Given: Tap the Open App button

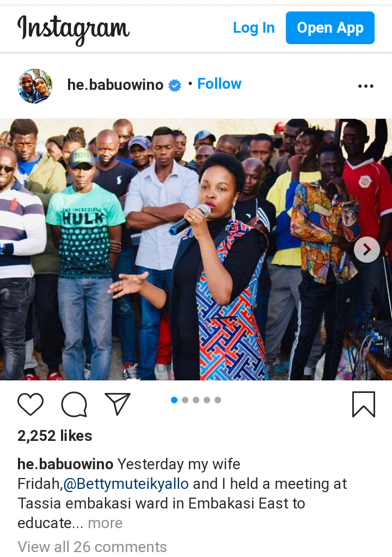Looking at the screenshot, I should 330,28.
